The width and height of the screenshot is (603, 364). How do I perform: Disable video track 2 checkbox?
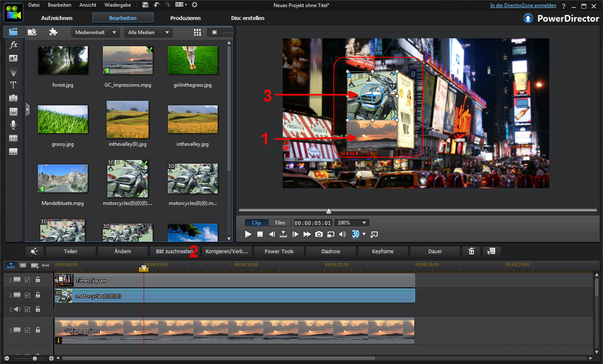pos(27,295)
